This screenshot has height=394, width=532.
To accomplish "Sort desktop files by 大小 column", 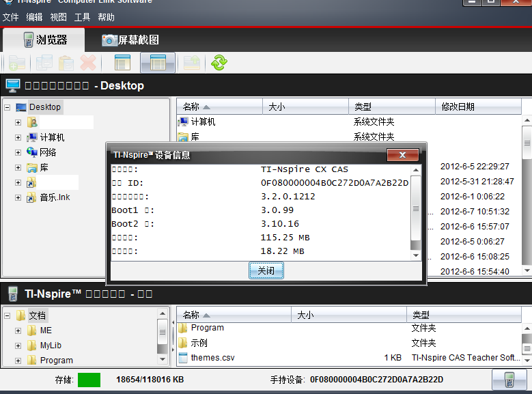I will click(x=306, y=107).
